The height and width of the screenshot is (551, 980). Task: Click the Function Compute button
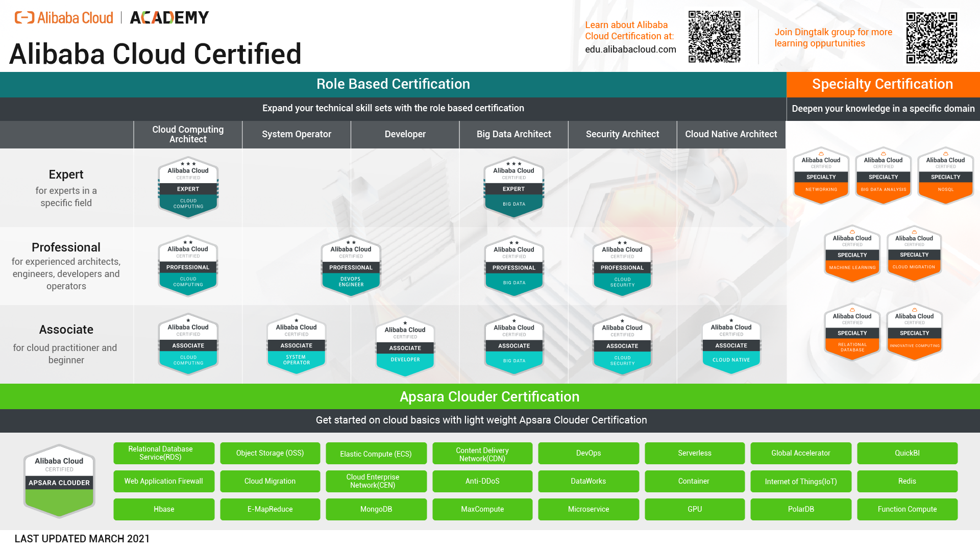(x=907, y=509)
